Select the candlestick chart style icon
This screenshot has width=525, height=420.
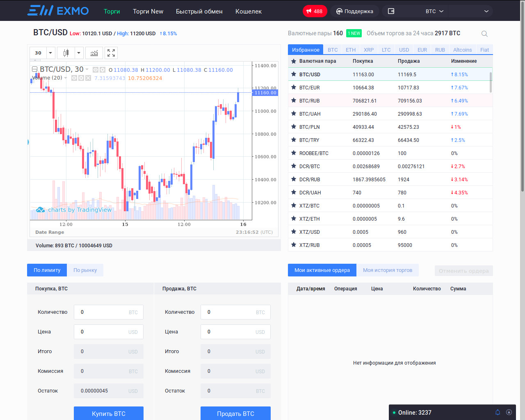point(66,53)
